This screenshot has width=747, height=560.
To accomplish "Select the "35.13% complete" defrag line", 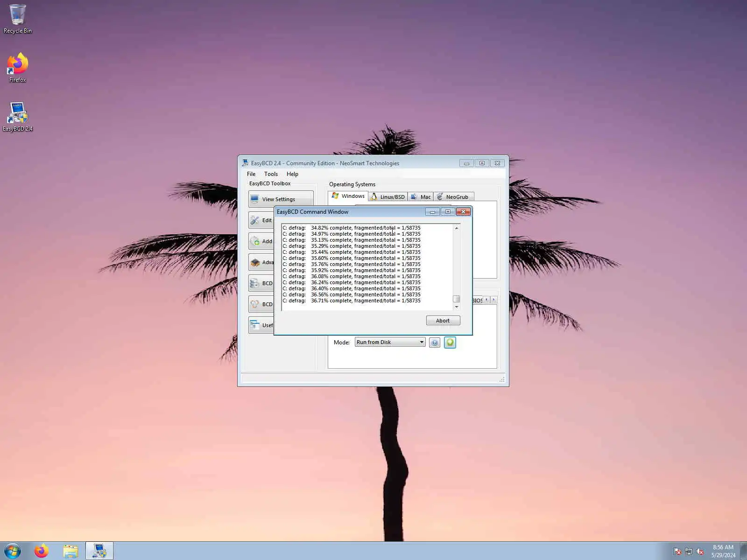I will tap(352, 240).
